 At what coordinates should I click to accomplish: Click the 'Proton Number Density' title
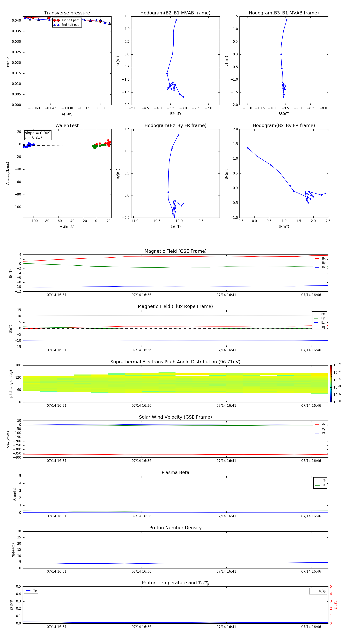pos(175,528)
